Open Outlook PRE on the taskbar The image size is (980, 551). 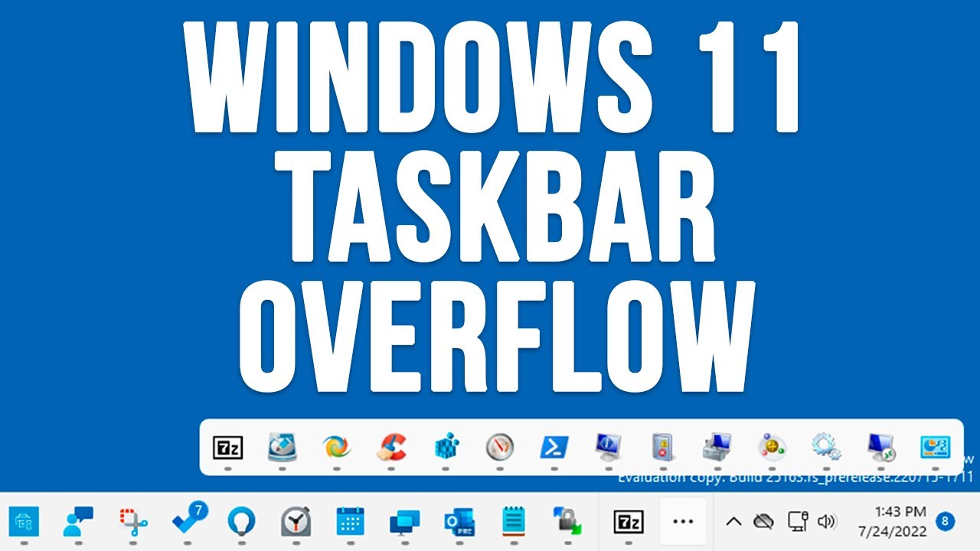coord(459,522)
